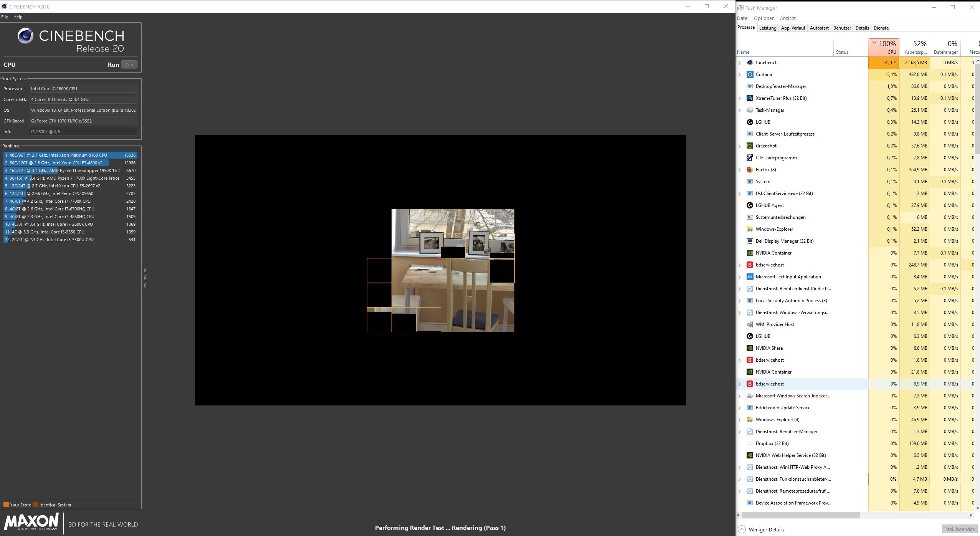Click the Task beenden button
Screen dimensions: 980x536
pyautogui.click(x=960, y=529)
